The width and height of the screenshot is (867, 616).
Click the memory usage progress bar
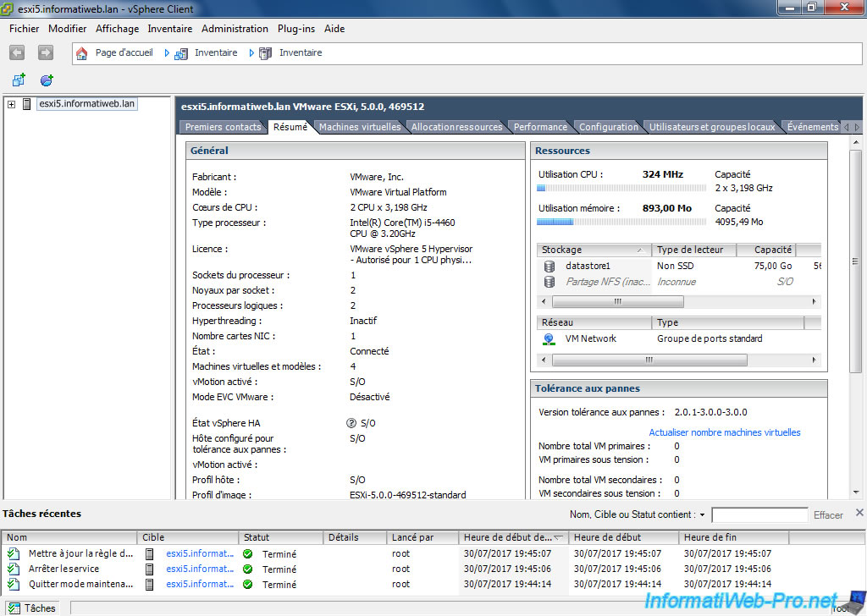[621, 222]
